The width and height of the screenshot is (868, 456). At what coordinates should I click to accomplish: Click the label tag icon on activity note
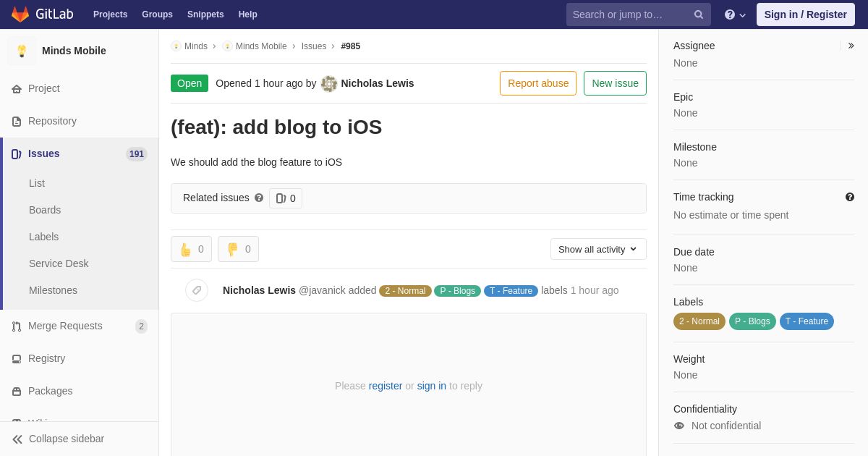pyautogui.click(x=197, y=290)
